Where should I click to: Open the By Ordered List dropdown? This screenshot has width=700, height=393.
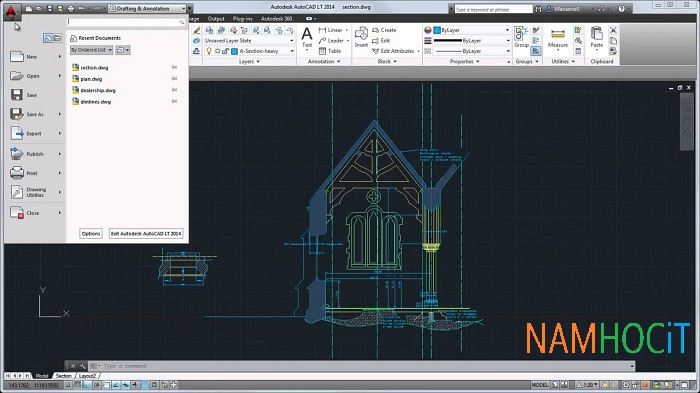(x=91, y=50)
